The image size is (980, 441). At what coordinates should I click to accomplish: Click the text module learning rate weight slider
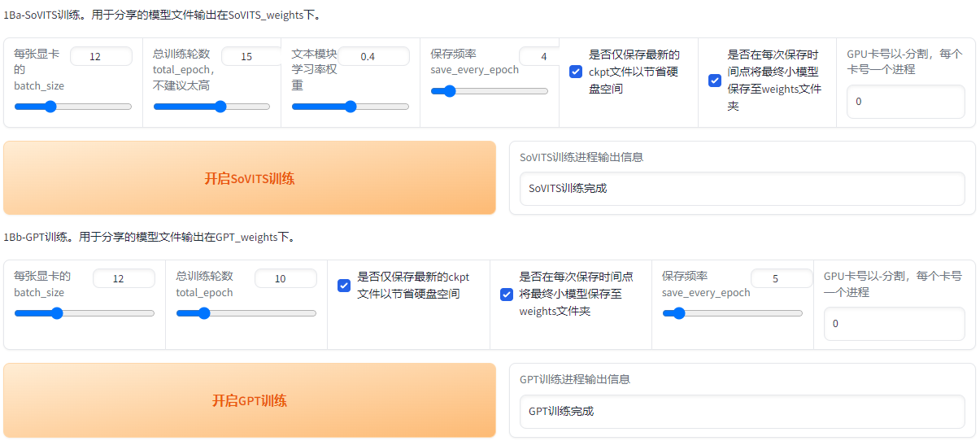351,107
